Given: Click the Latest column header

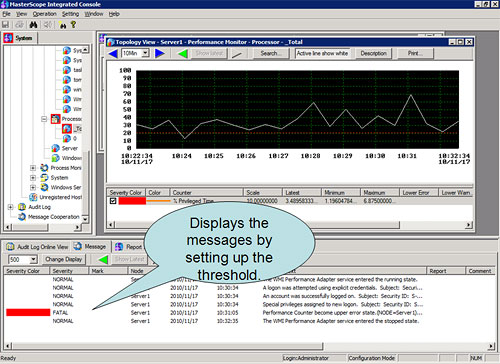Looking at the screenshot, I should (x=302, y=193).
